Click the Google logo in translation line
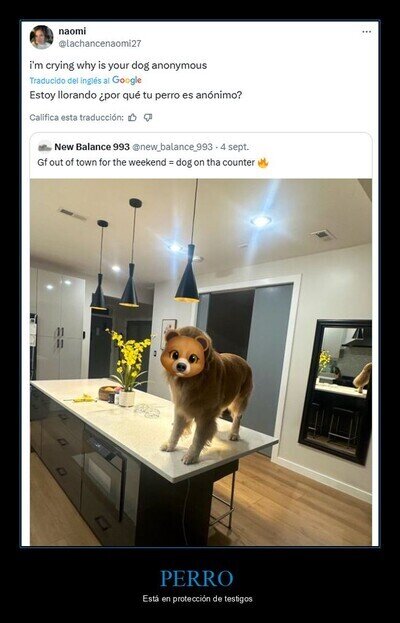This screenshot has height=623, width=400. 127,80
